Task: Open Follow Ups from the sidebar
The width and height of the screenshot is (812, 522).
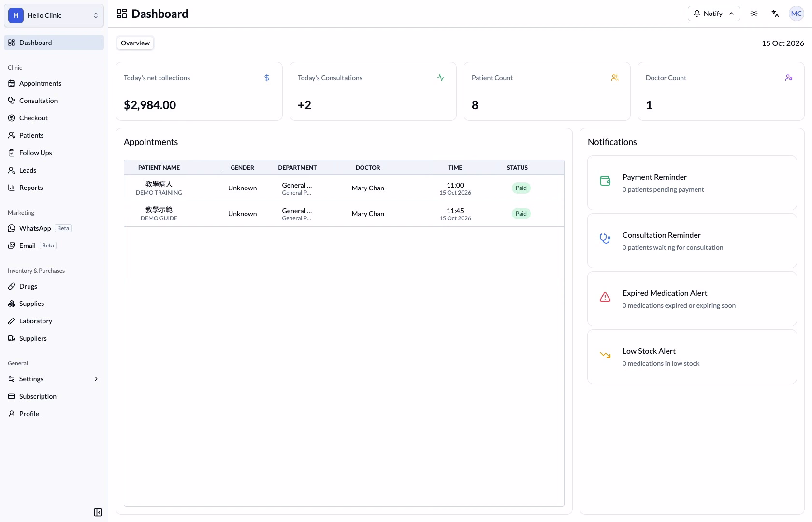Action: [x=54, y=153]
